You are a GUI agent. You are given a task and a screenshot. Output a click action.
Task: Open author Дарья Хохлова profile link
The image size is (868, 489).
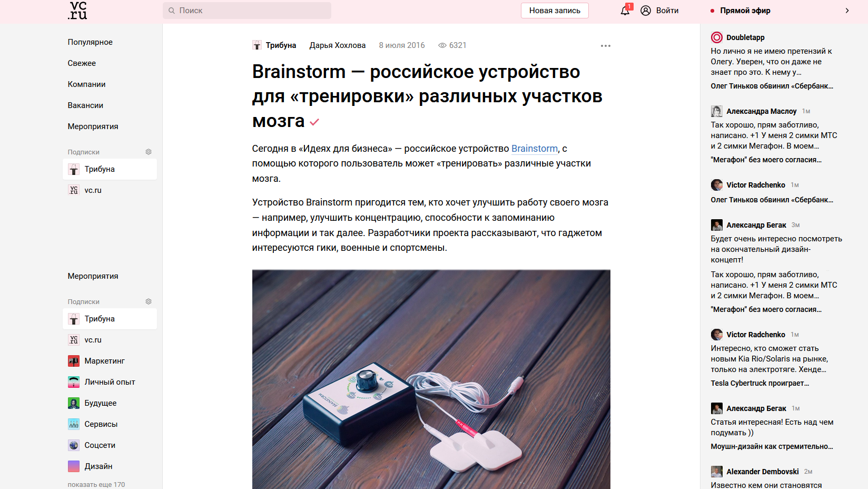coord(338,45)
